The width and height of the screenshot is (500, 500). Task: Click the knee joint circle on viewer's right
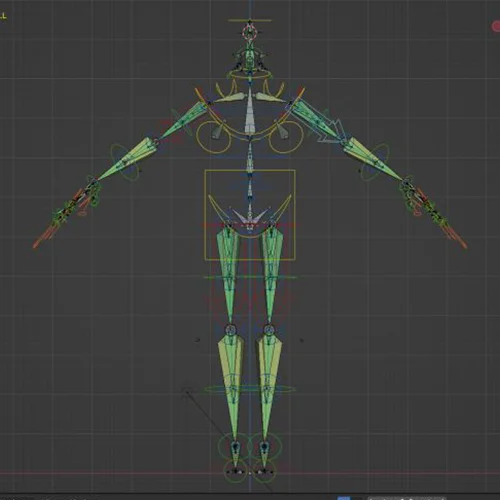[269, 330]
